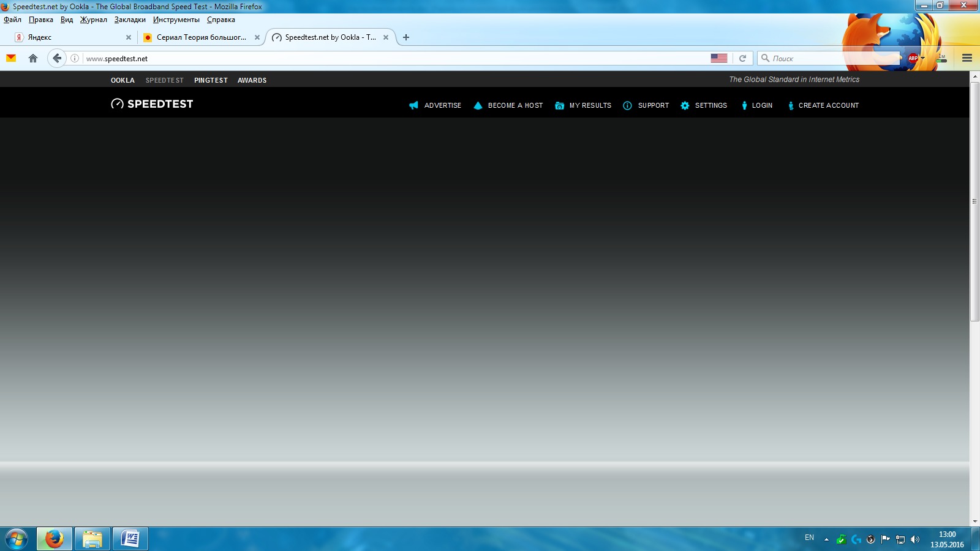Click the scrollbar up arrow
980x551 pixels.
[x=974, y=77]
